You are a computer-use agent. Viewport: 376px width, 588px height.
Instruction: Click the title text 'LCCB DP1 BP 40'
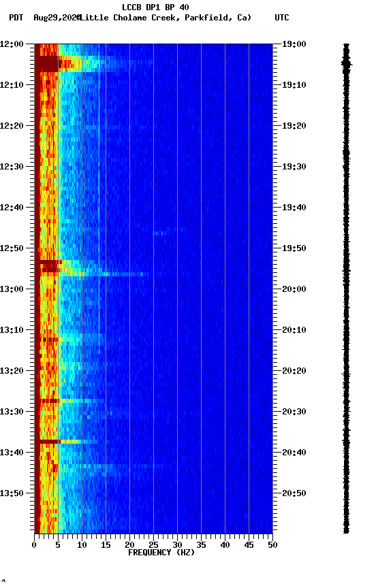[x=155, y=7]
